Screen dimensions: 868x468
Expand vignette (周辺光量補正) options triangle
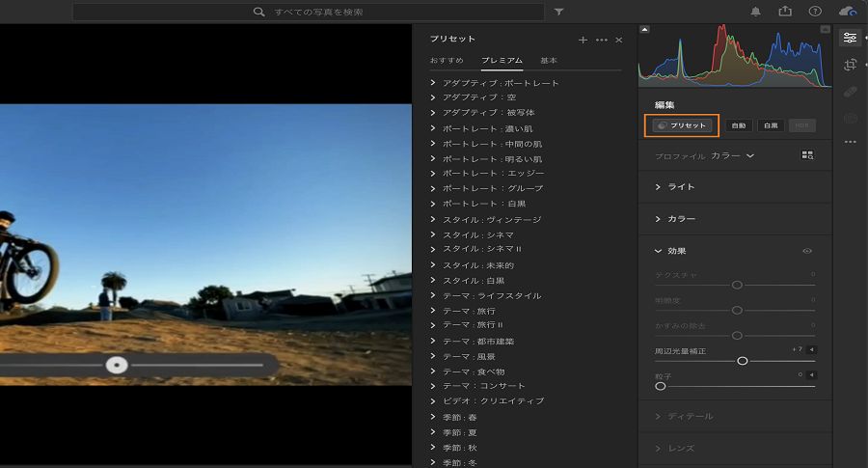[x=811, y=349]
